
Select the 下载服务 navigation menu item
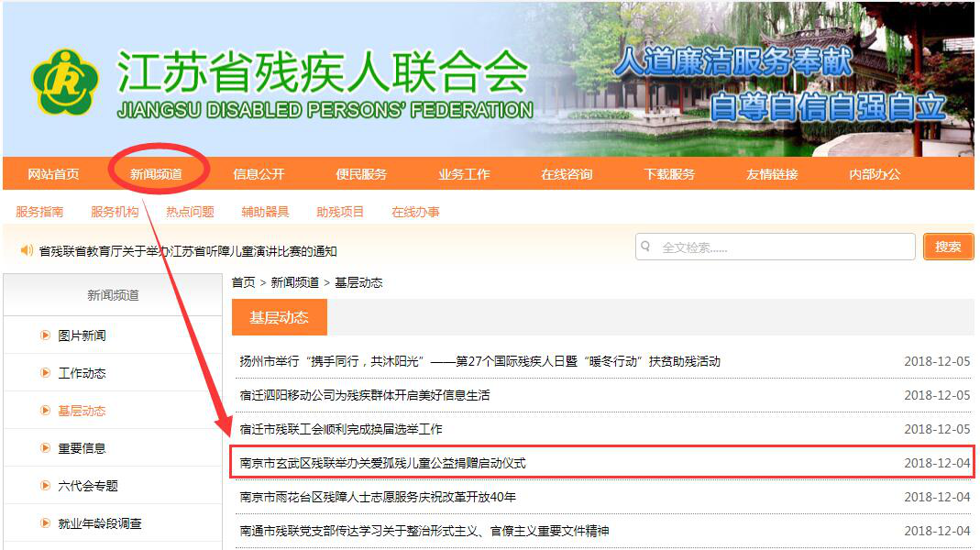tap(669, 174)
